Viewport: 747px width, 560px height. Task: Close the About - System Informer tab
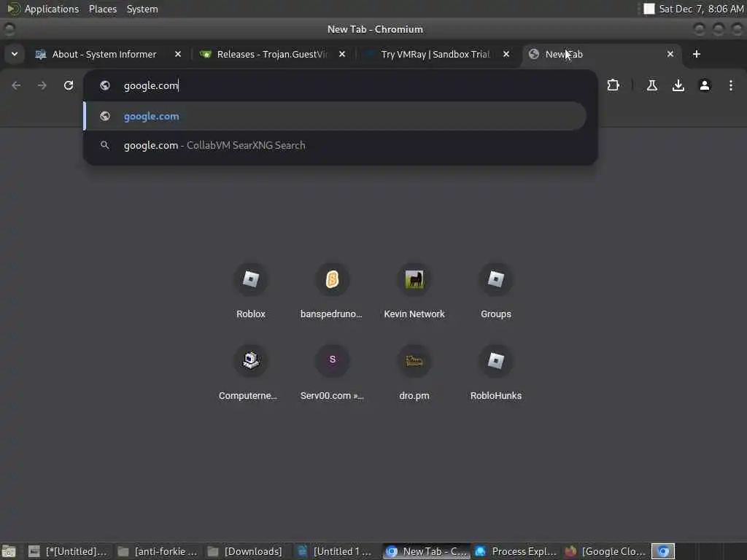(x=178, y=54)
